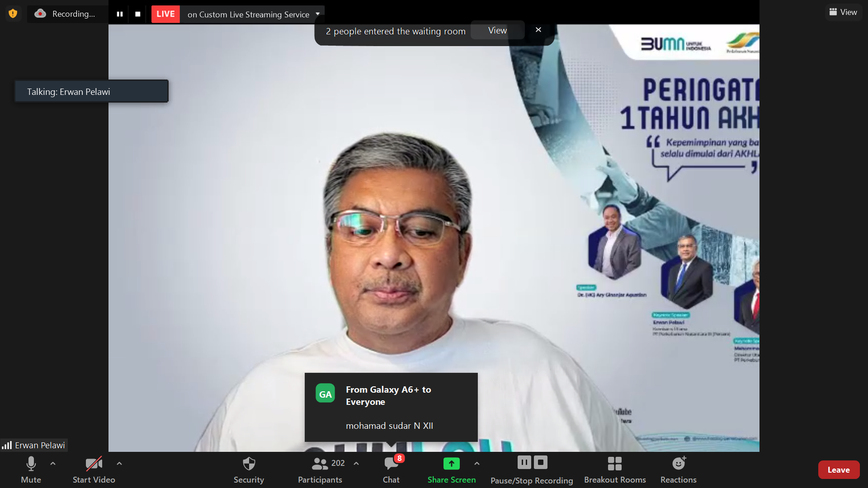The height and width of the screenshot is (488, 868).
Task: Open the View layout menu
Action: tap(843, 12)
